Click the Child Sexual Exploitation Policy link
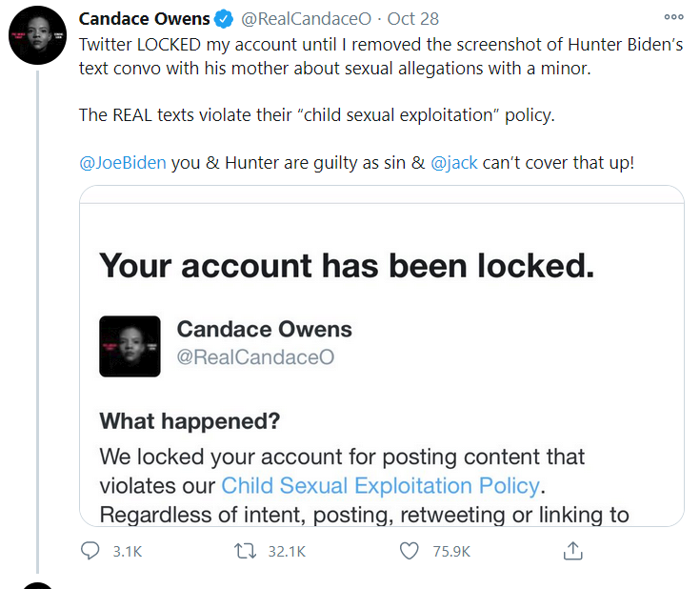Image resolution: width=700 pixels, height=589 pixels. coord(380,486)
